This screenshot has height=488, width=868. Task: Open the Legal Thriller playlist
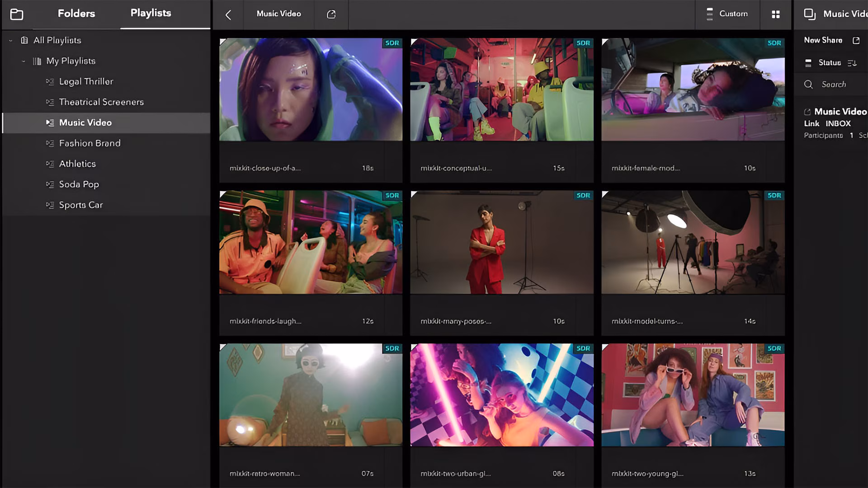point(86,82)
